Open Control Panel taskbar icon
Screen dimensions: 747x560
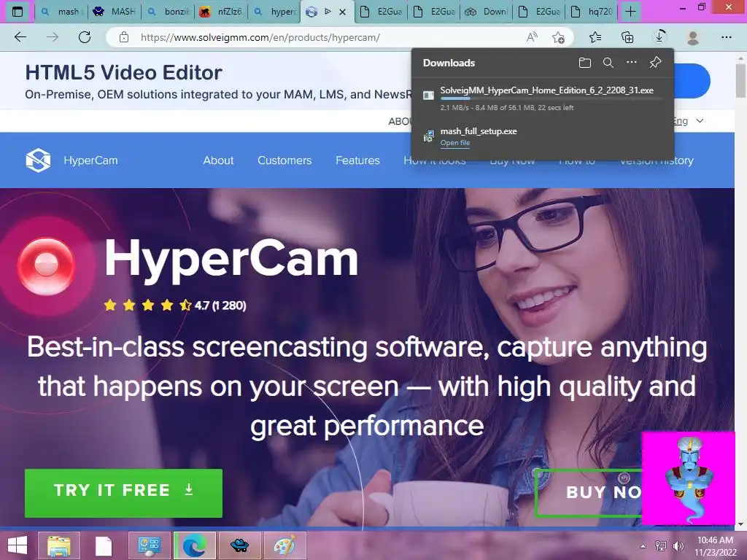coord(149,545)
